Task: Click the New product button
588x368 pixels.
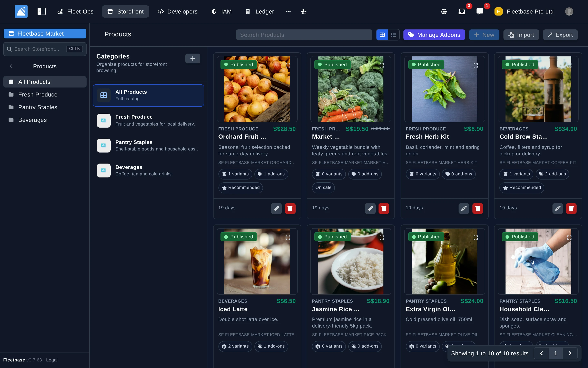Action: click(484, 35)
